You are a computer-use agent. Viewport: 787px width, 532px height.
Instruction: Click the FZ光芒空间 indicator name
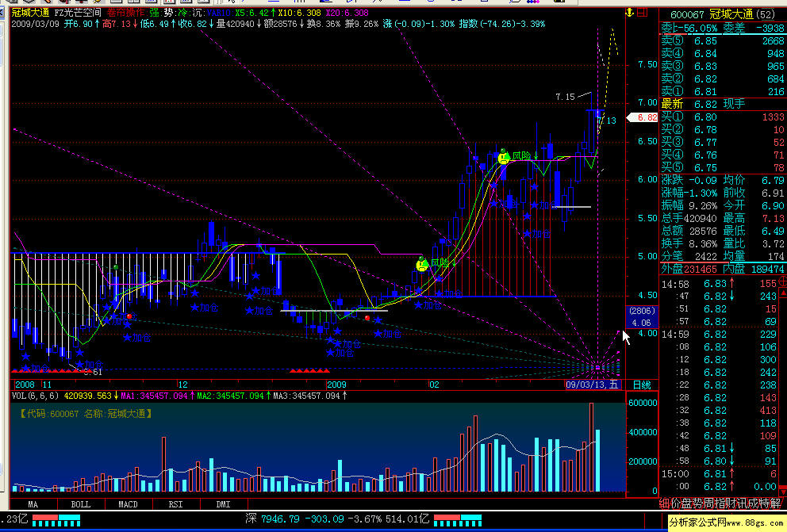tap(77, 13)
